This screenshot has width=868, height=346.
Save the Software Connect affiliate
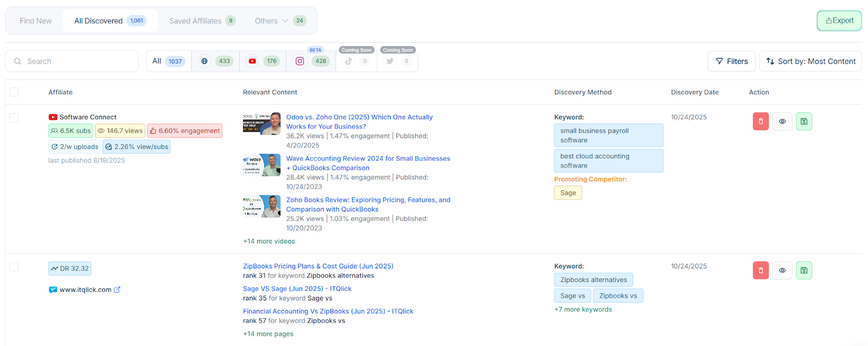[x=804, y=121]
